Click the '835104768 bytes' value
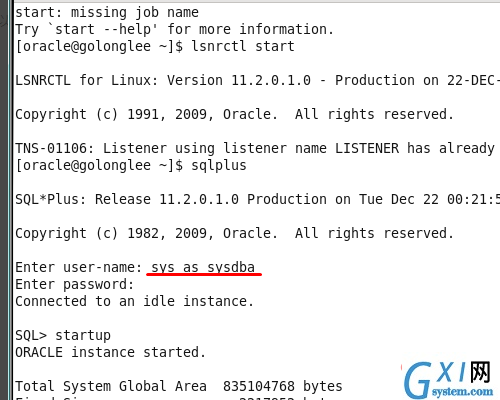 click(x=283, y=386)
